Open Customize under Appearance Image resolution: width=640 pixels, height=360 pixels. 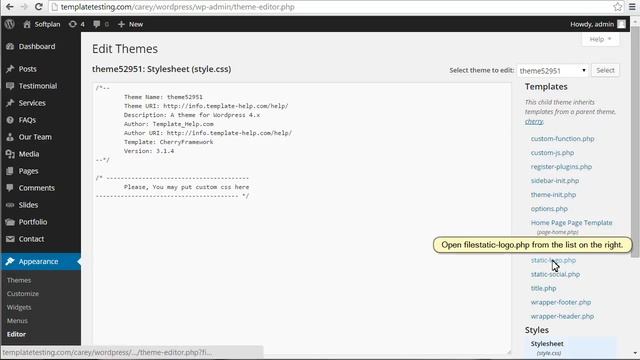(x=23, y=293)
